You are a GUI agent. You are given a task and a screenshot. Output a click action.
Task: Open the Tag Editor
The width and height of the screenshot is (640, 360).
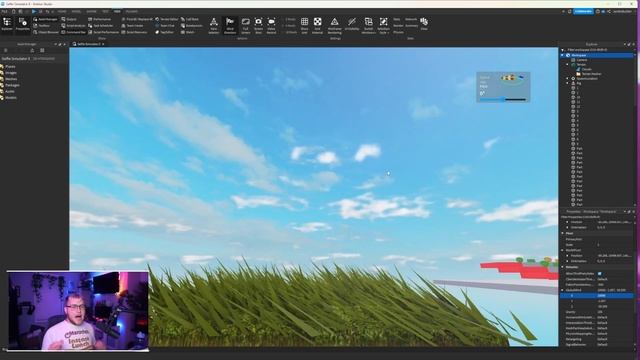pyautogui.click(x=164, y=32)
